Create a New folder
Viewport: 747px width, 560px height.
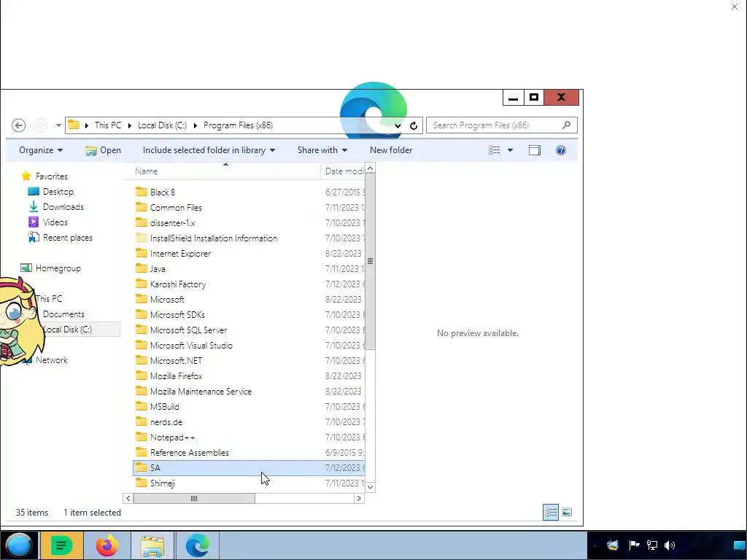[x=391, y=150]
